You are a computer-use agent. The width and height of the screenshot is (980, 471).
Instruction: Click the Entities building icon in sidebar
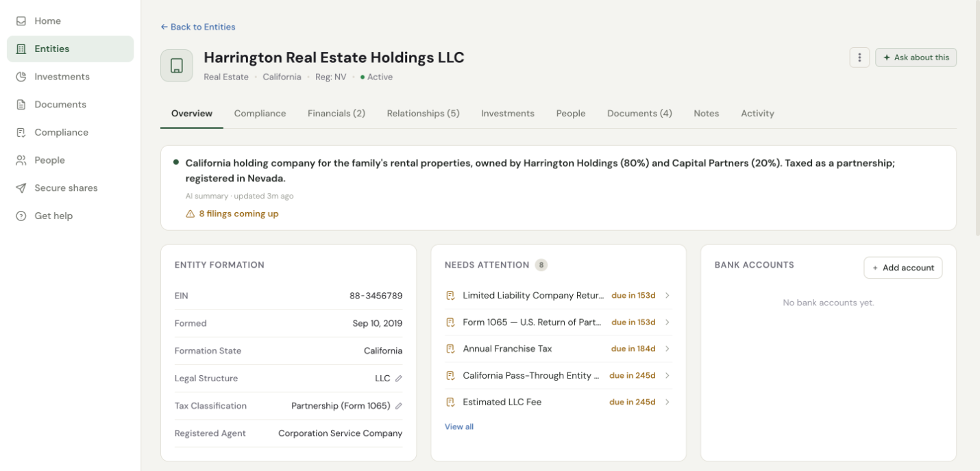[21, 49]
